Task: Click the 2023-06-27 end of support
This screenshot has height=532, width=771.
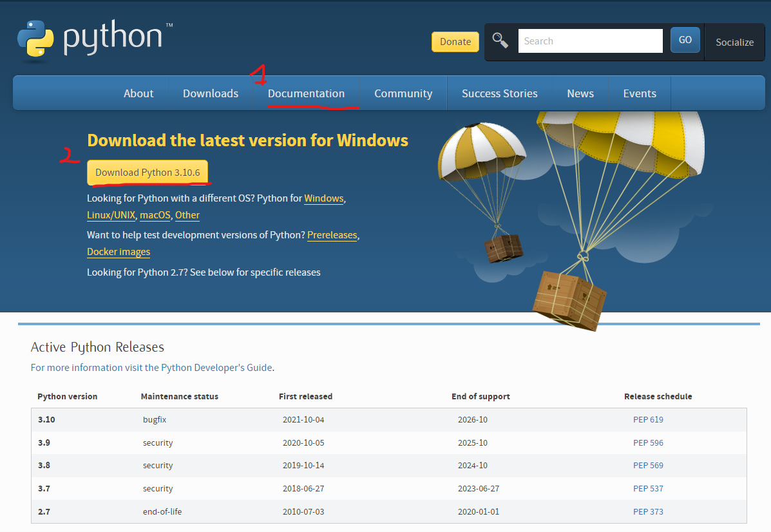Action: coord(479,488)
